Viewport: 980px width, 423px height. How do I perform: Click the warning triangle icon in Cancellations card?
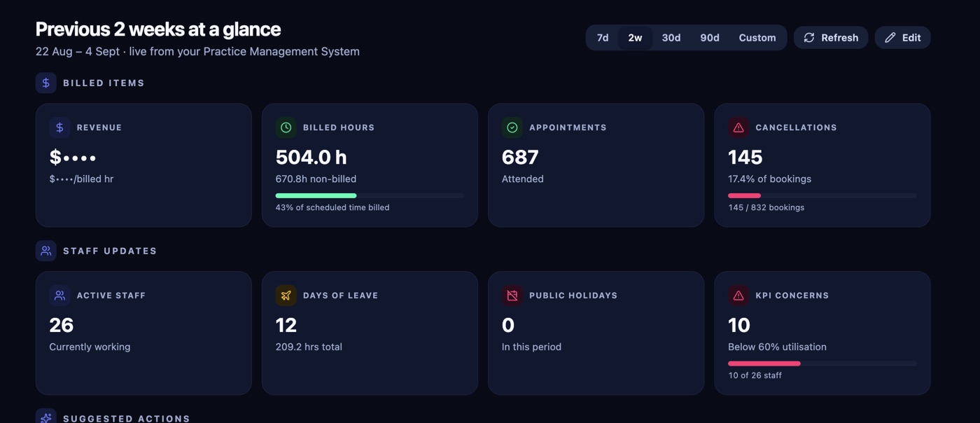tap(738, 127)
